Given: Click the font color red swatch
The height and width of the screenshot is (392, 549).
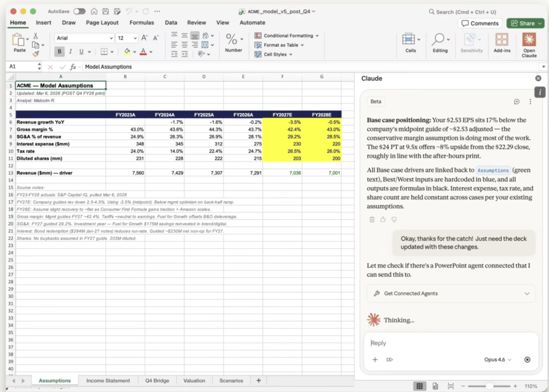Looking at the screenshot, I should point(143,52).
